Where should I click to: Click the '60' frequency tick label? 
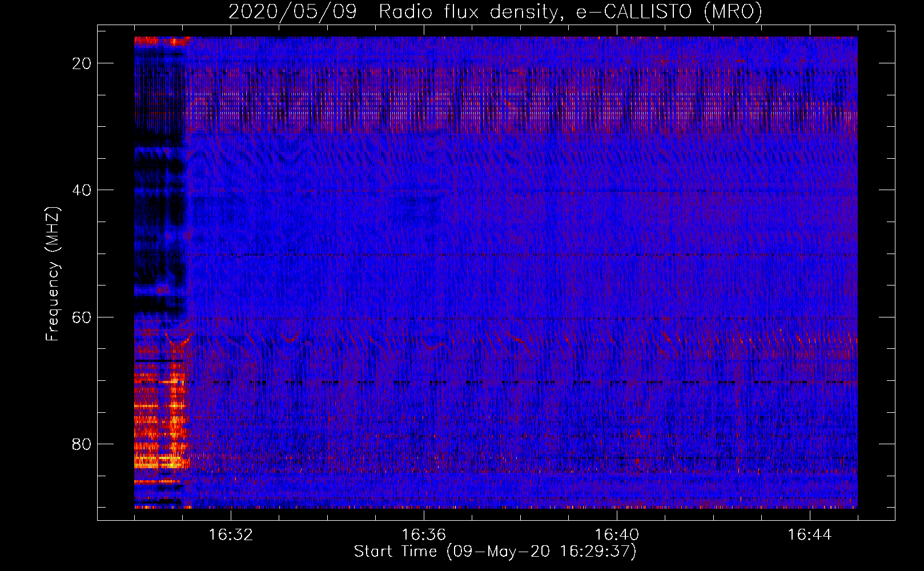point(82,317)
